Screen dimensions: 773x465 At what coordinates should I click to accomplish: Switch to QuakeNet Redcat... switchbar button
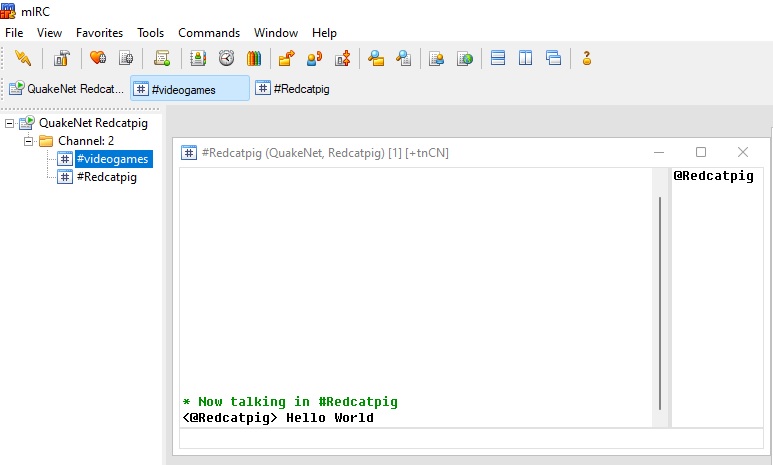pyautogui.click(x=67, y=88)
